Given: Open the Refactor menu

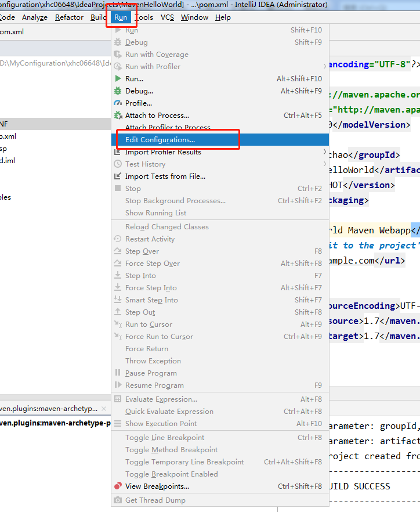Looking at the screenshot, I should pos(69,17).
